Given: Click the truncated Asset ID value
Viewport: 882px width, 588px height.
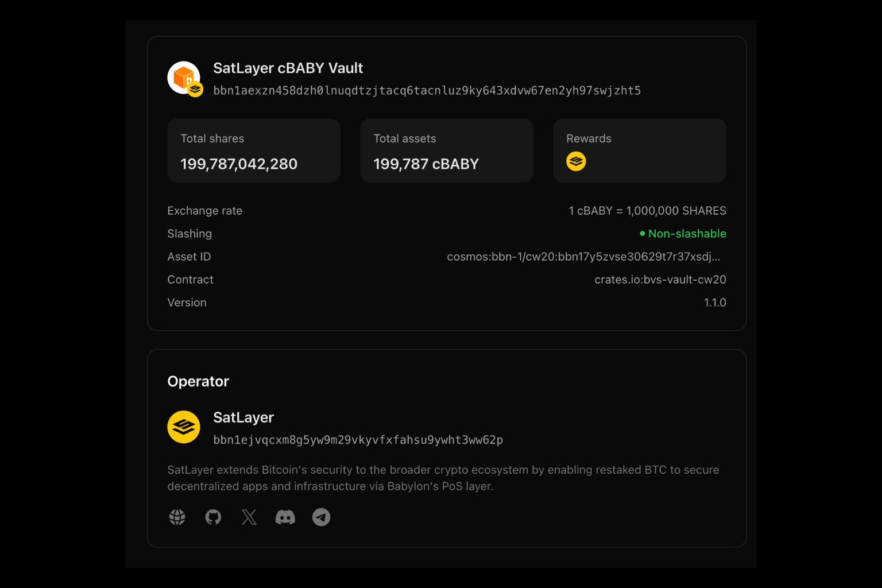Looking at the screenshot, I should (x=583, y=257).
